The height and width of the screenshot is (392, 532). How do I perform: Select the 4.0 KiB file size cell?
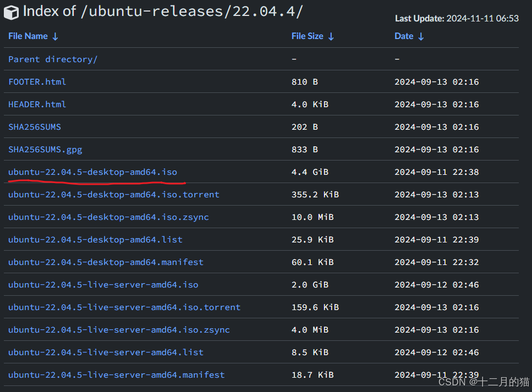pyautogui.click(x=310, y=104)
